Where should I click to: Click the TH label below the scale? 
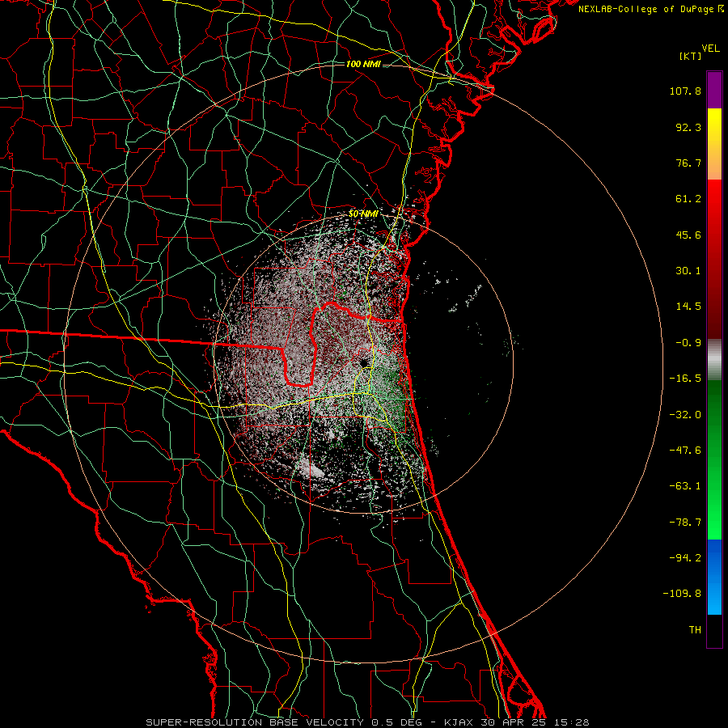[695, 630]
